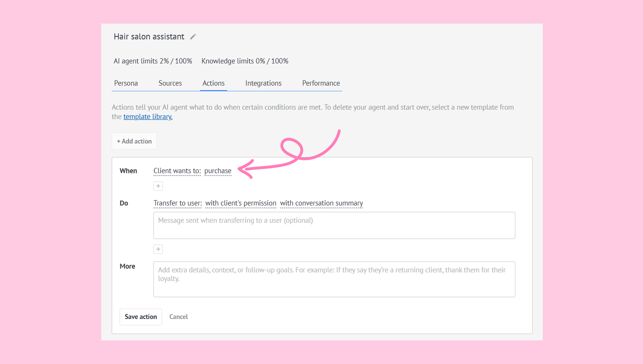643x364 pixels.
Task: Select the Actions tab
Action: pyautogui.click(x=213, y=83)
